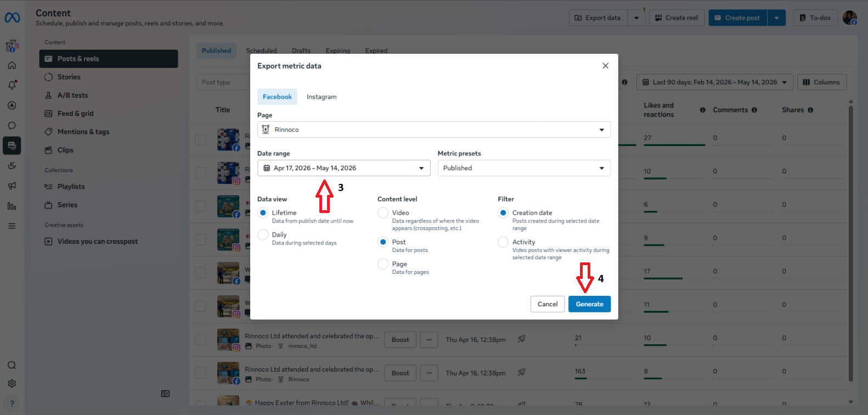Open the Drafts tab
Viewport: 868px width, 415px height.
tap(301, 51)
